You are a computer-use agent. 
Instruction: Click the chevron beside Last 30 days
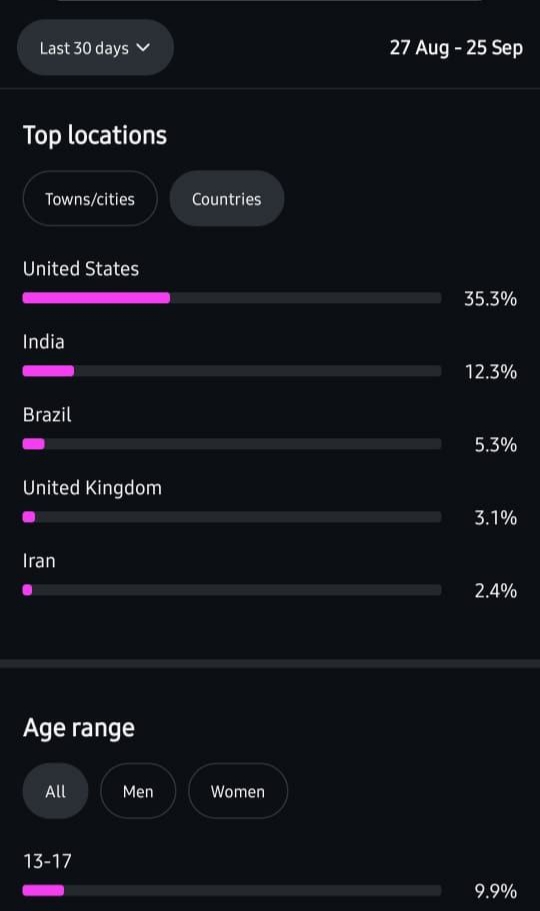pos(144,48)
